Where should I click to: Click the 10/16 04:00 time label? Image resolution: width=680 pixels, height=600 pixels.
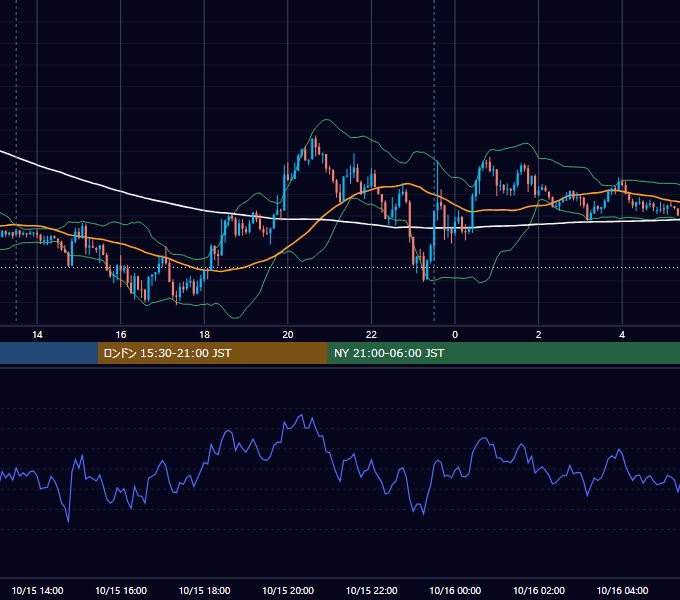(x=622, y=590)
